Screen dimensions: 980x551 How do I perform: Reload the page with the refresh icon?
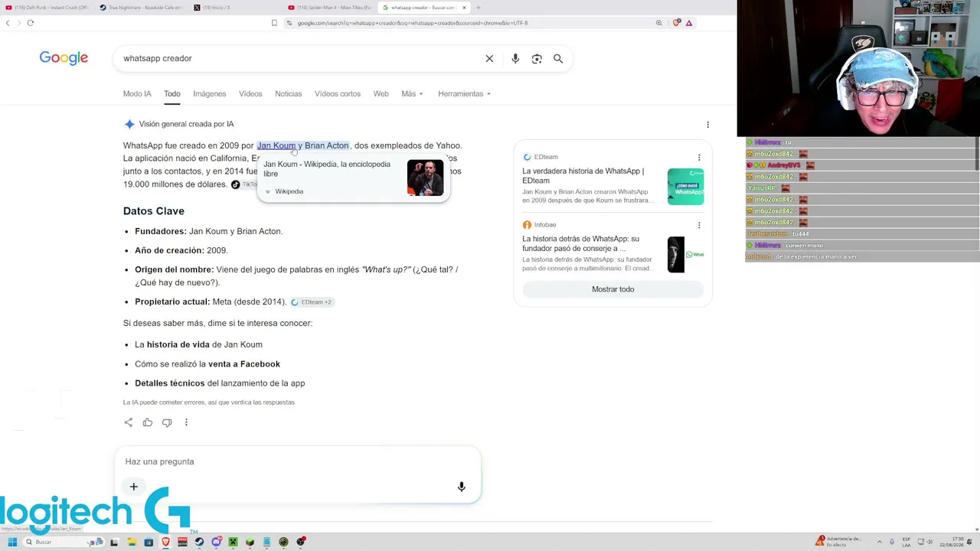(31, 23)
